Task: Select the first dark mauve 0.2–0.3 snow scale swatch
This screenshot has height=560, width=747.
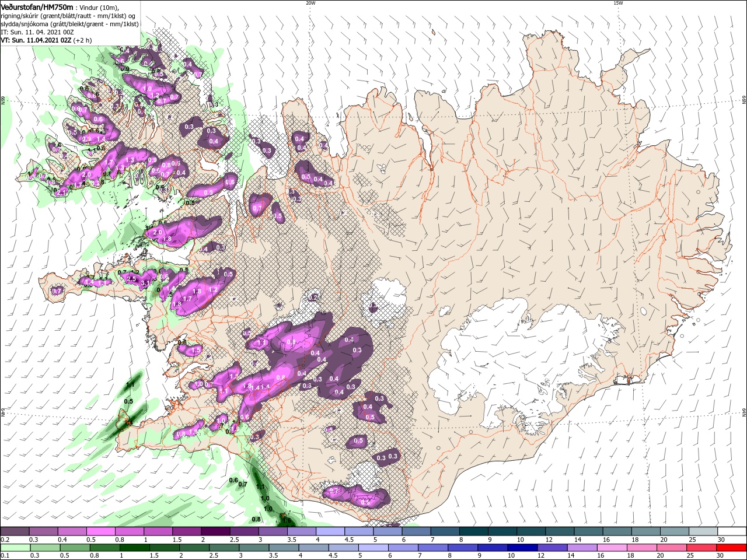Action: click(x=15, y=531)
